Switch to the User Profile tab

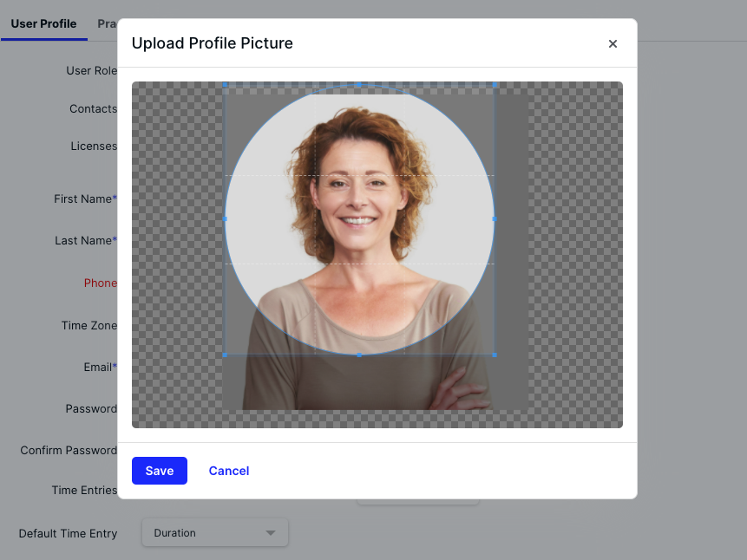(x=43, y=23)
